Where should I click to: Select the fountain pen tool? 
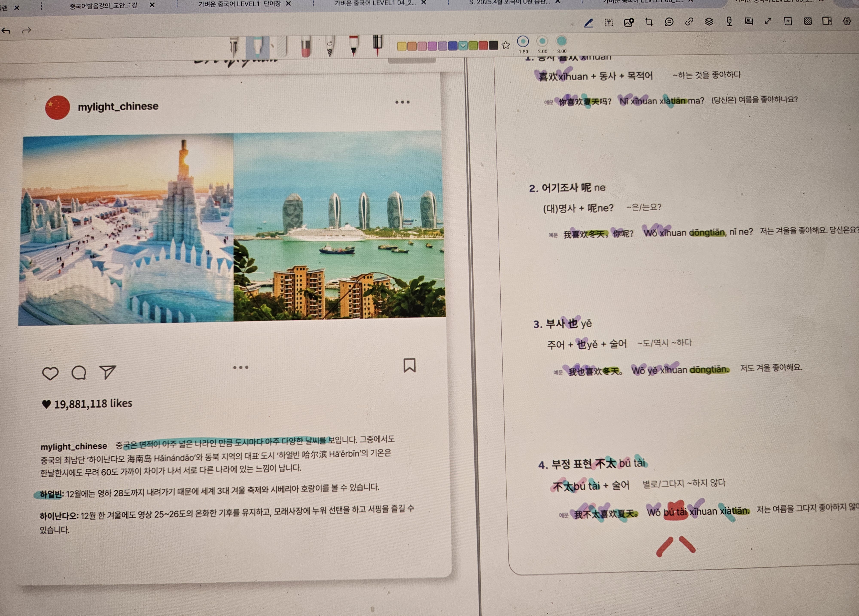pos(234,47)
